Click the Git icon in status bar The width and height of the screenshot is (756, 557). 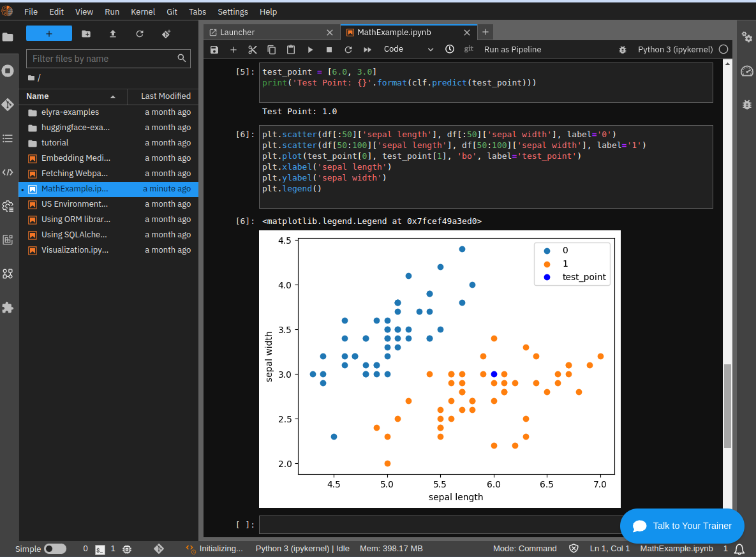pos(159,548)
